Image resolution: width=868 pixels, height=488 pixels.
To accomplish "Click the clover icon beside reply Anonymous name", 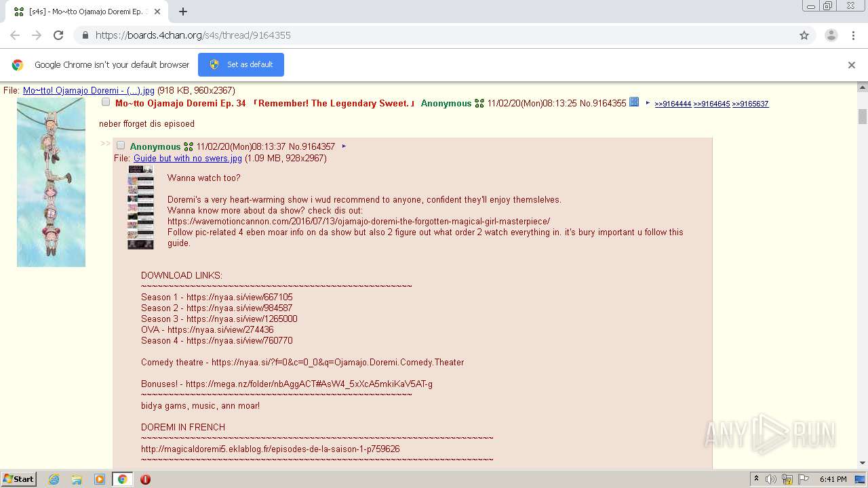I will click(x=189, y=146).
